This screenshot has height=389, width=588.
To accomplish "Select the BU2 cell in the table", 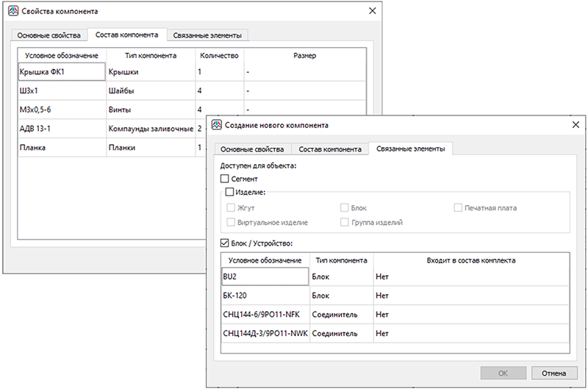I will tap(264, 276).
